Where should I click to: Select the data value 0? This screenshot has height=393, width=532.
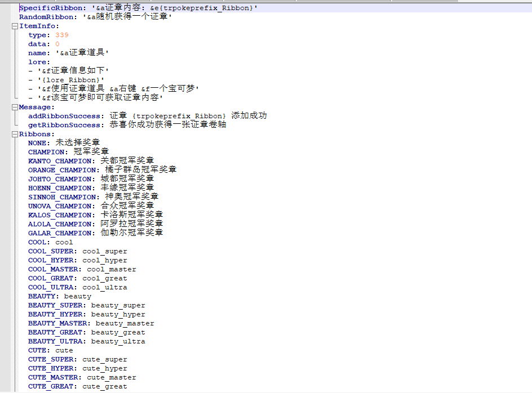57,44
